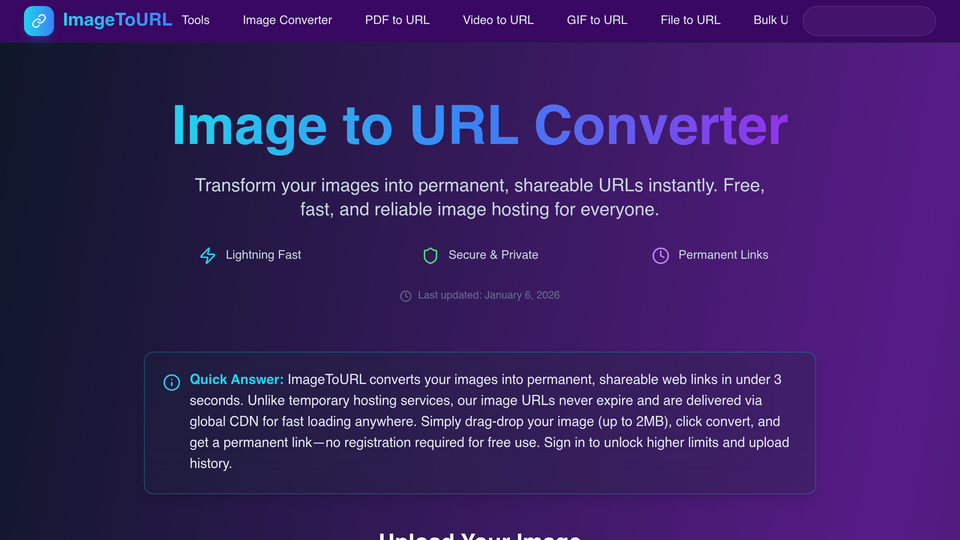
Task: Open the File to URL tool
Action: click(x=690, y=20)
